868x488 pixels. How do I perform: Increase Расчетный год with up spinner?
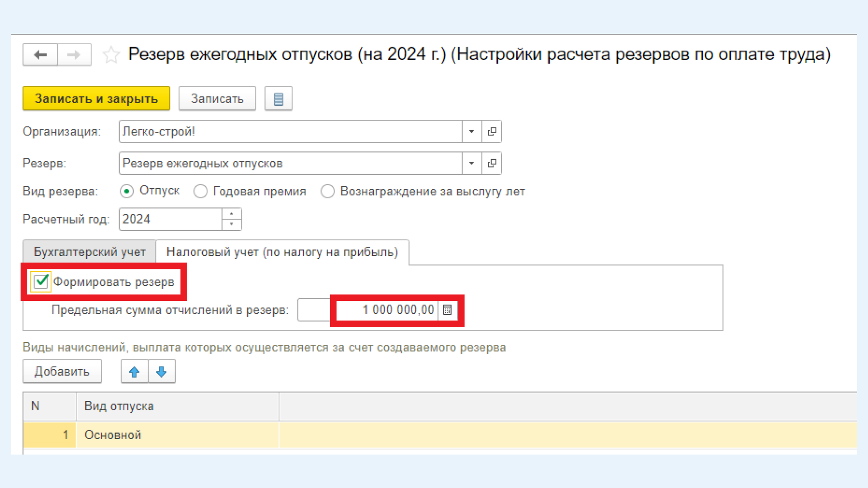tap(231, 214)
